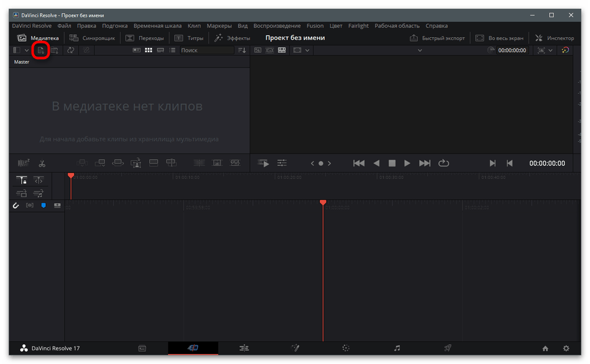Image resolution: width=590 pixels, height=364 pixels.
Task: Expand the safe area options chevron
Action: click(x=550, y=50)
